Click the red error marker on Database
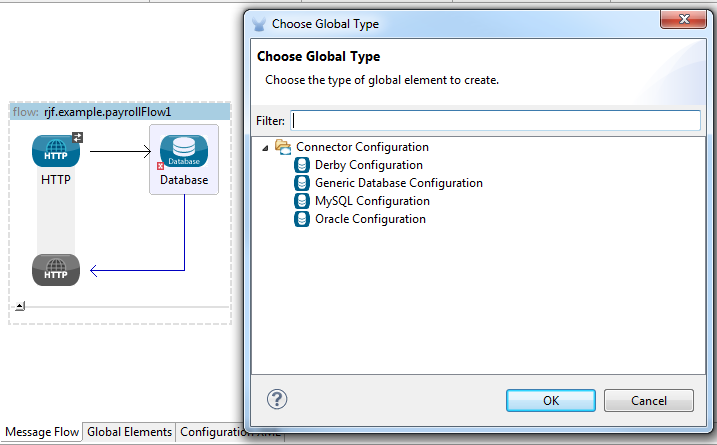The image size is (717, 445). (160, 166)
